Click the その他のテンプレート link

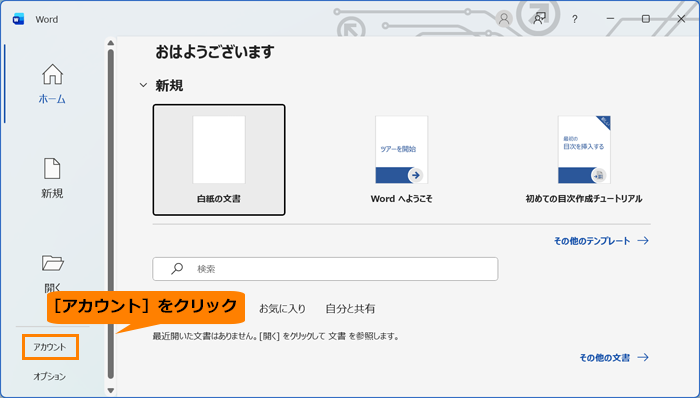(601, 241)
